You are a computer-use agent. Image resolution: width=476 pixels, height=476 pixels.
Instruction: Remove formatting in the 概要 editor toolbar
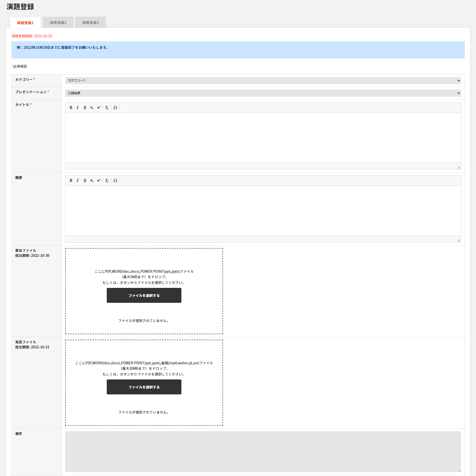[107, 180]
